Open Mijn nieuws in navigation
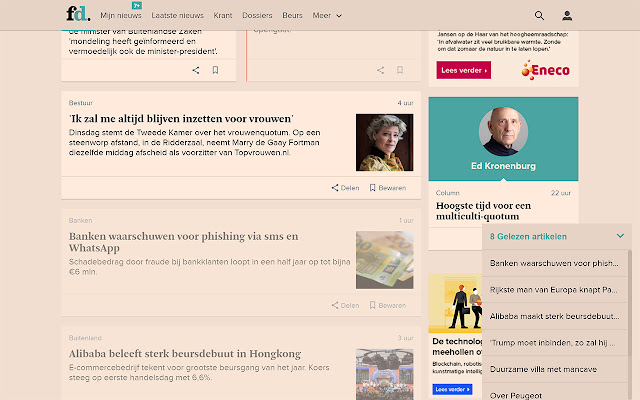This screenshot has width=640, height=400. pos(121,16)
